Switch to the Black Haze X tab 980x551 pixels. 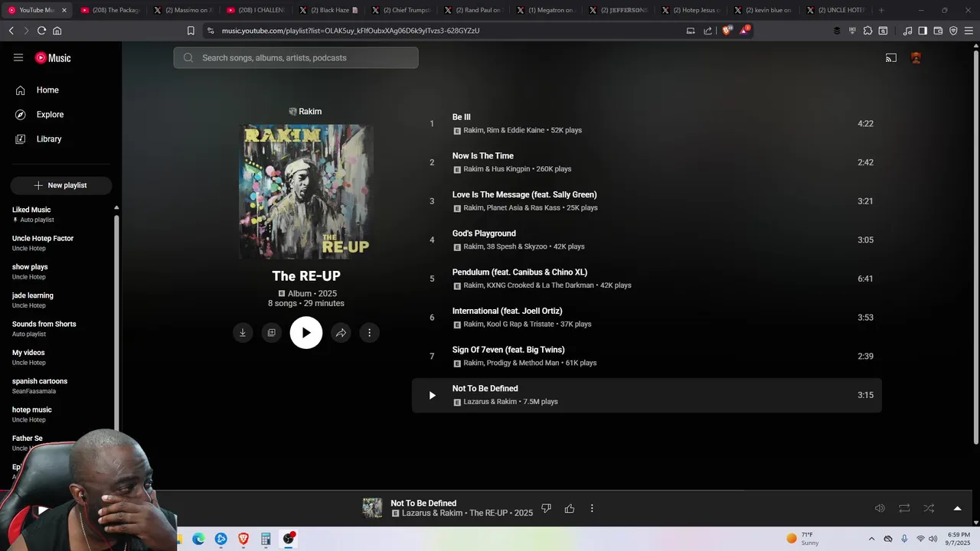[329, 10]
